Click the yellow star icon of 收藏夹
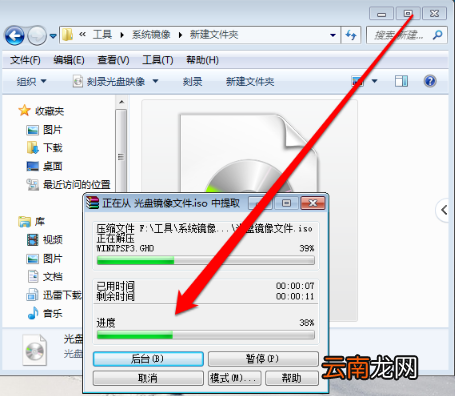The width and height of the screenshot is (455, 396). pos(24,110)
